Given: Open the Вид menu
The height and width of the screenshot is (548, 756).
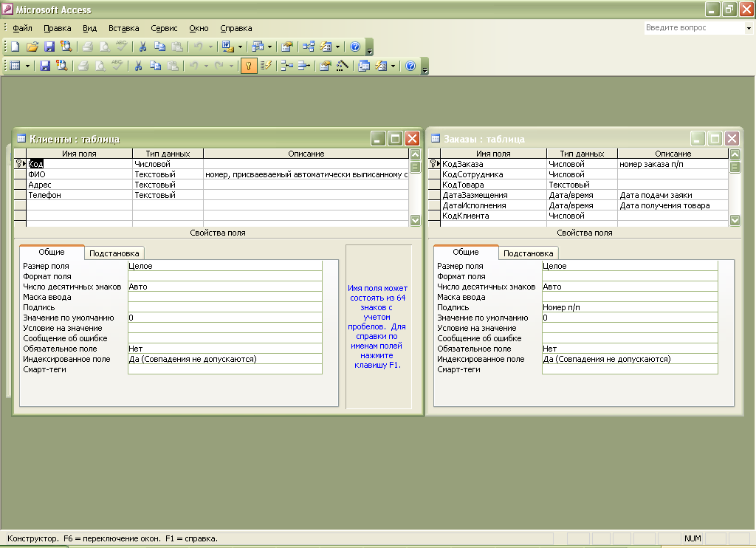Looking at the screenshot, I should click(x=89, y=28).
